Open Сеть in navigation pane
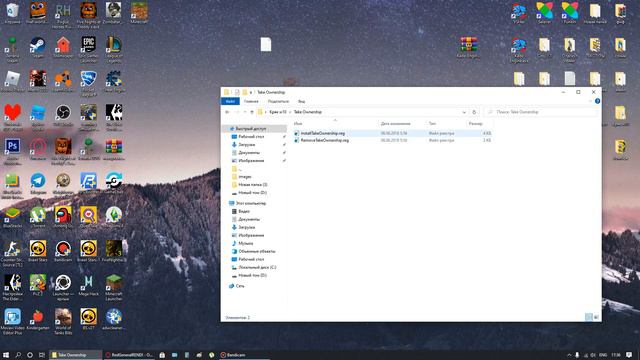This screenshot has width=640, height=360. coord(240,286)
